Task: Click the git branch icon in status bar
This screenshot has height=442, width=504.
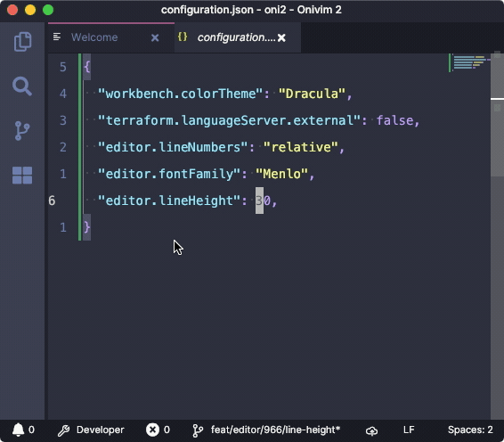Action: pos(198,430)
